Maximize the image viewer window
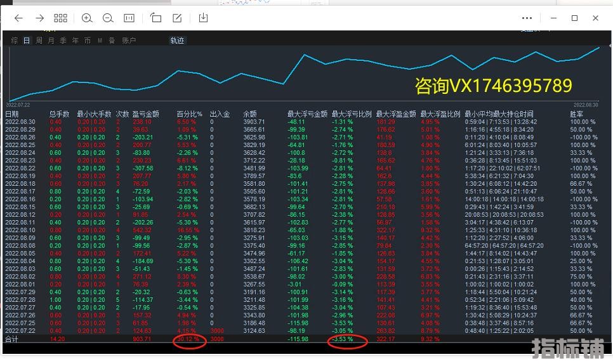Viewport: 613px width, 364px height. click(574, 18)
